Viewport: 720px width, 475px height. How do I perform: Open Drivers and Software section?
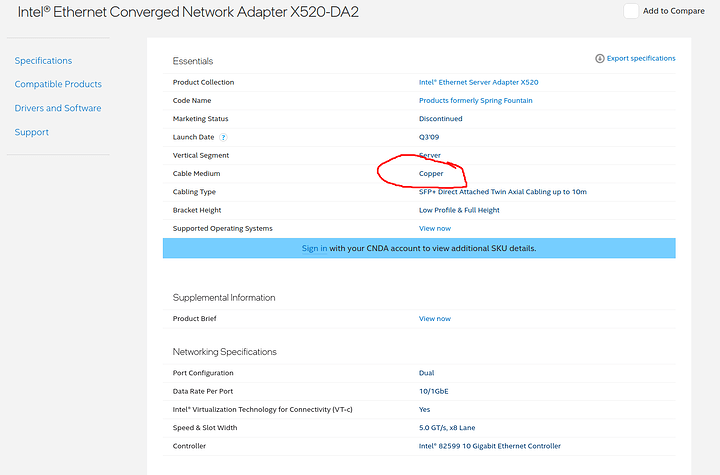pyautogui.click(x=57, y=108)
